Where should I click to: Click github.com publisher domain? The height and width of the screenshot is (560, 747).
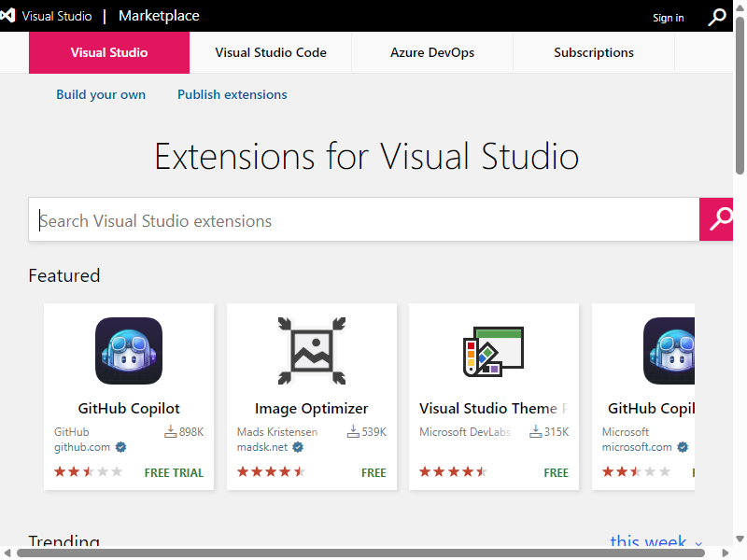click(82, 447)
